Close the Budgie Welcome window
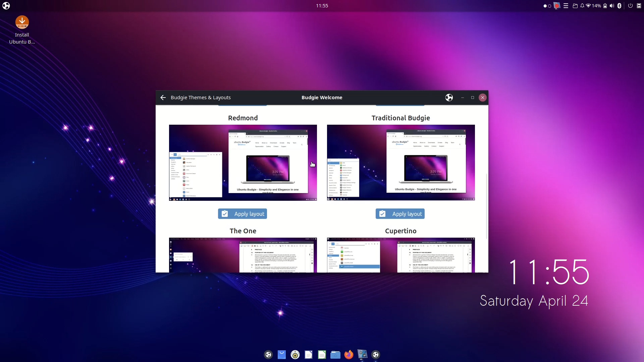644x362 pixels. click(483, 98)
